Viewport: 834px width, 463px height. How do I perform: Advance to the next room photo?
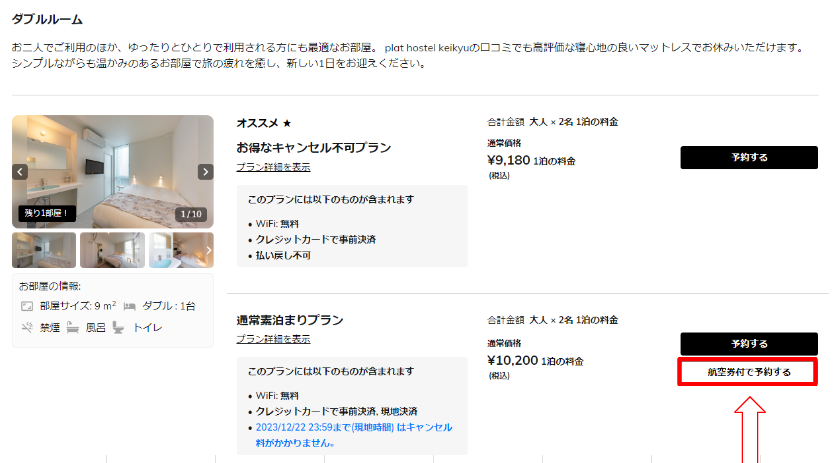coord(205,172)
